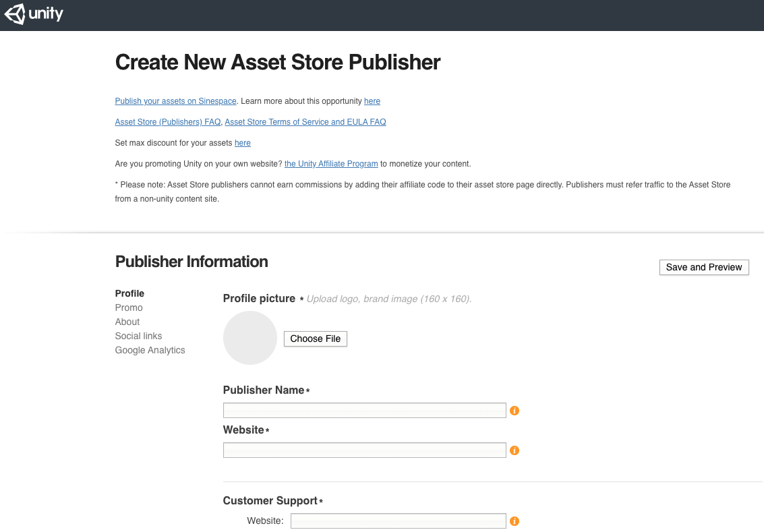Open Google Analytics section

(150, 350)
